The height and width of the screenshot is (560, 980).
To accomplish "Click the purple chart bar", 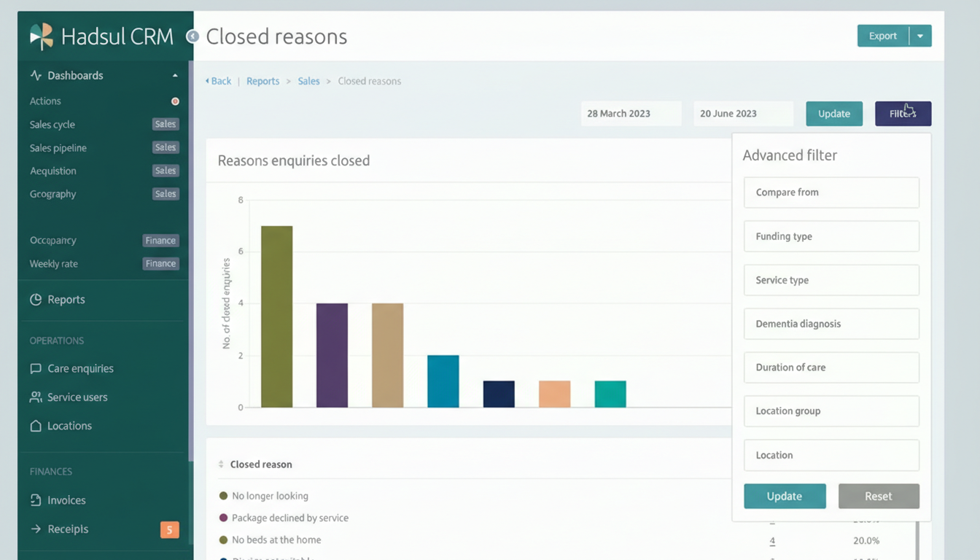I will 332,355.
